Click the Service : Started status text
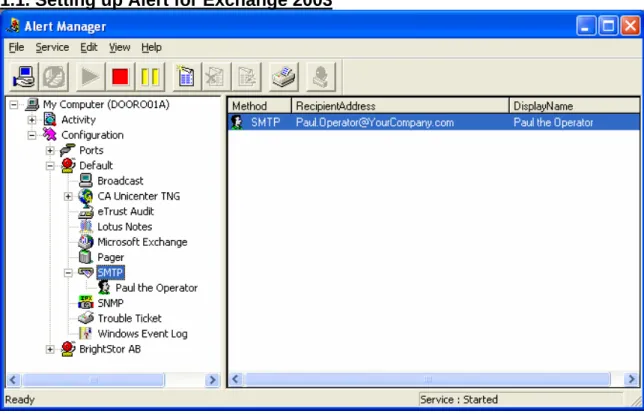This screenshot has height=414, width=644. click(x=459, y=399)
